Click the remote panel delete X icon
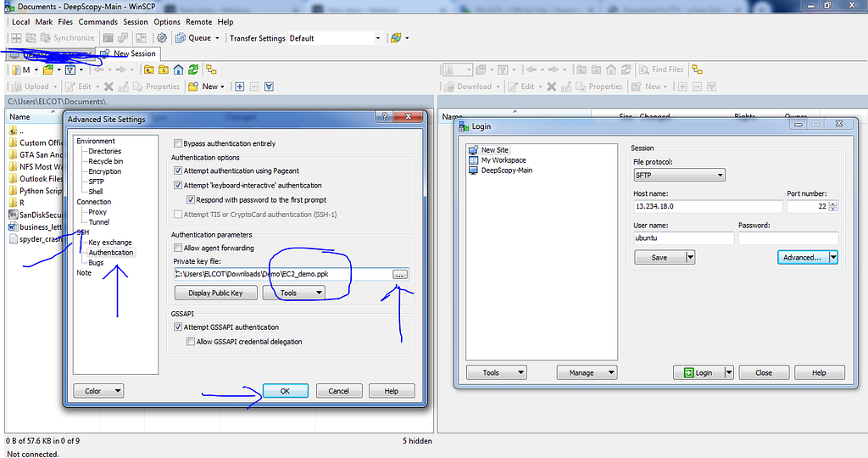868x458 pixels. point(551,87)
